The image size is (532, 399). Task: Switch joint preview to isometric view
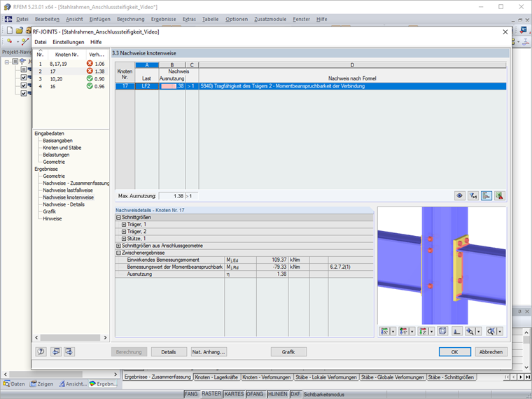[442, 331]
